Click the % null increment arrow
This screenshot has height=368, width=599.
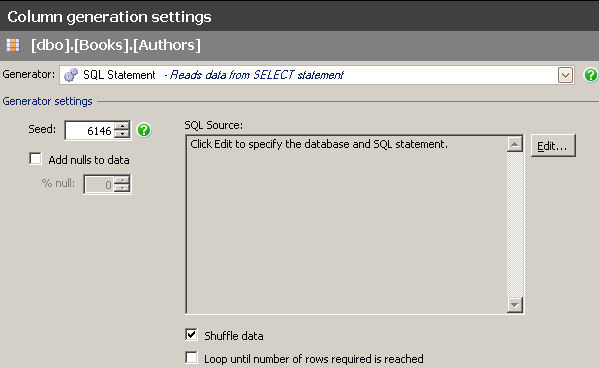[x=122, y=180]
